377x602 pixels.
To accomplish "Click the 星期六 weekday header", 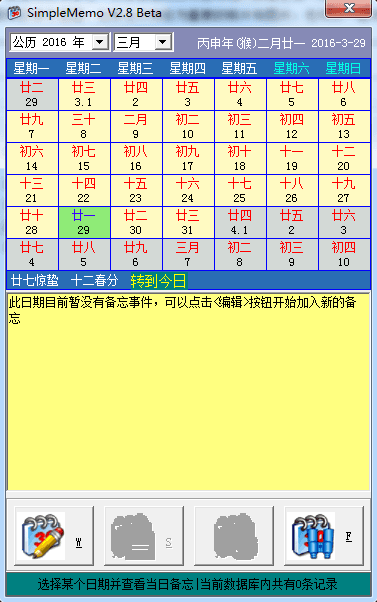I will [x=291, y=68].
